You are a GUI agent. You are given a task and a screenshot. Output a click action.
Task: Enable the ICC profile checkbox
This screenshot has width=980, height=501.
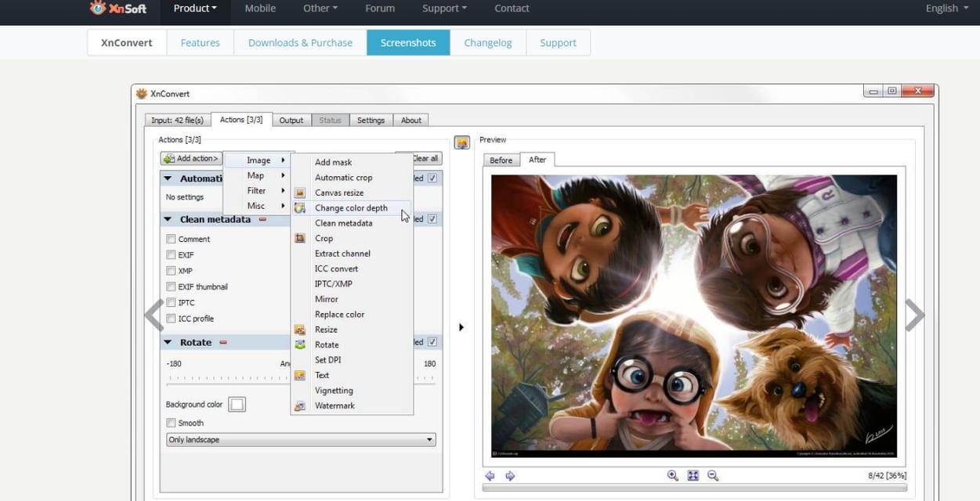[171, 319]
